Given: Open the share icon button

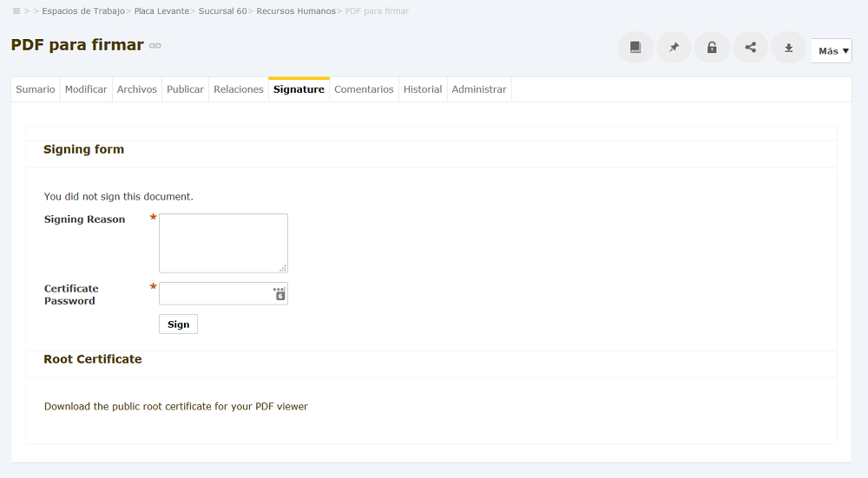Looking at the screenshot, I should click(750, 48).
